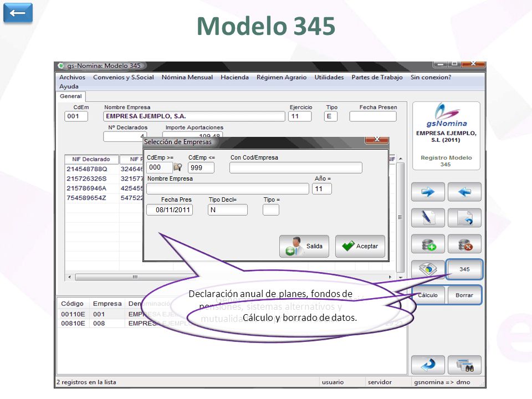The image size is (532, 399).
Task: Open the Utilidades menu
Action: [x=329, y=78]
